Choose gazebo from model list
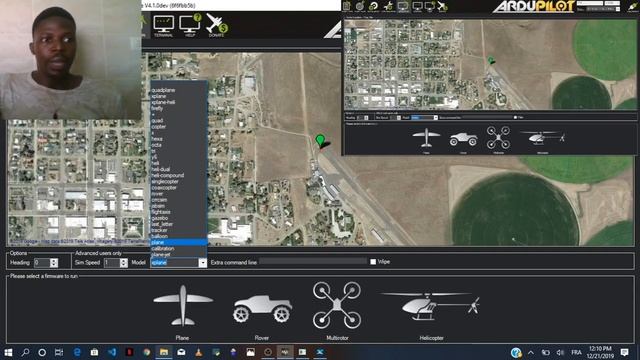 pos(160,218)
